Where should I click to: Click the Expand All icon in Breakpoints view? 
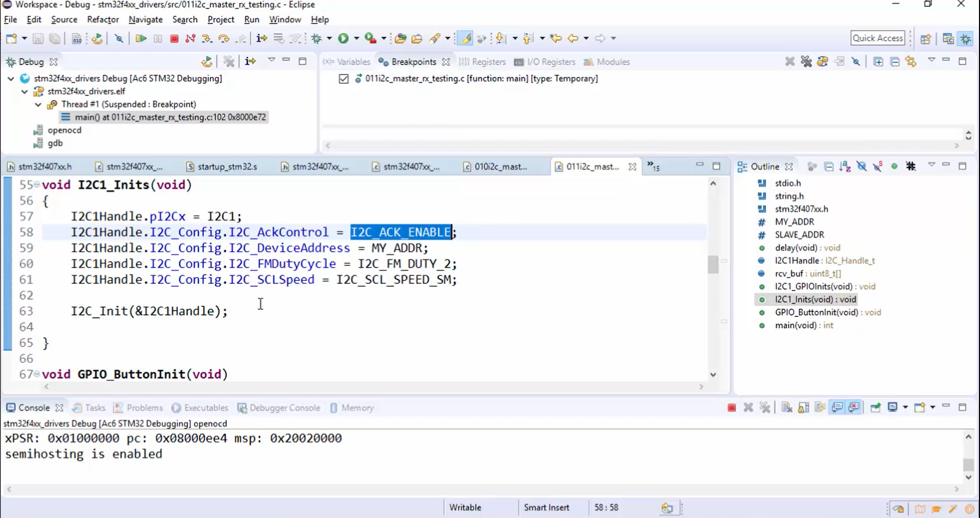pos(878,62)
